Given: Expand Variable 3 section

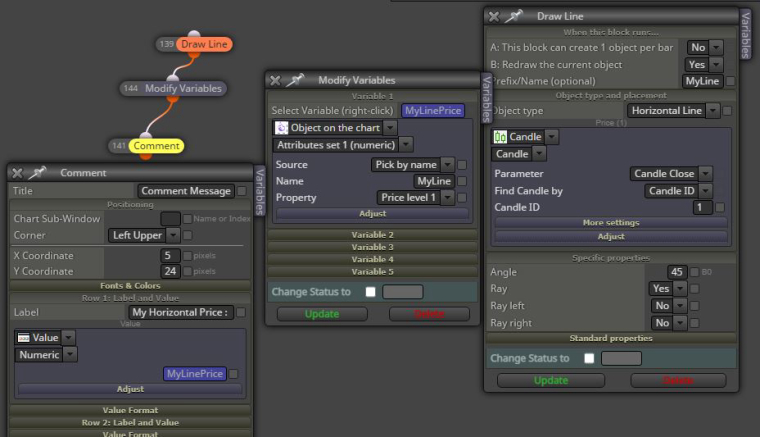Looking at the screenshot, I should [372, 247].
